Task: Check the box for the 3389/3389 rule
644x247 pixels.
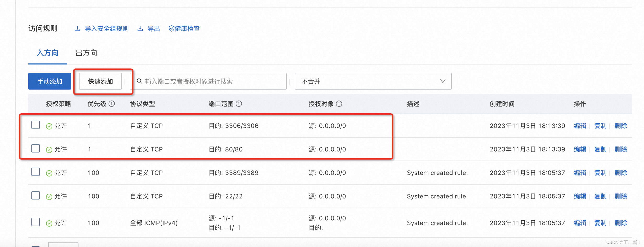Action: pyautogui.click(x=36, y=172)
